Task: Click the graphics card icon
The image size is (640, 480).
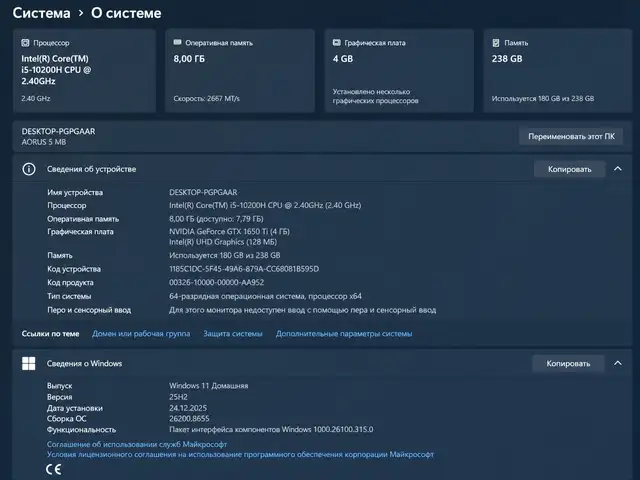Action: tap(337, 42)
